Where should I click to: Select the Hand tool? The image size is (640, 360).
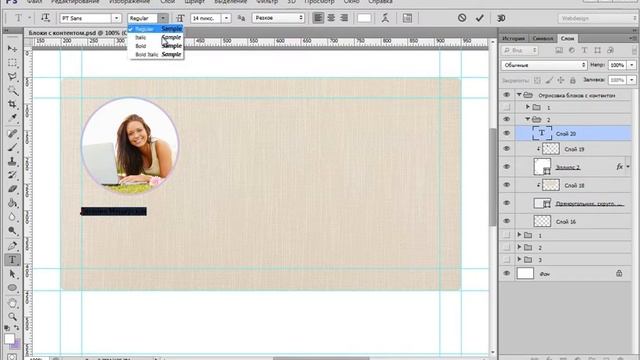[x=12, y=303]
